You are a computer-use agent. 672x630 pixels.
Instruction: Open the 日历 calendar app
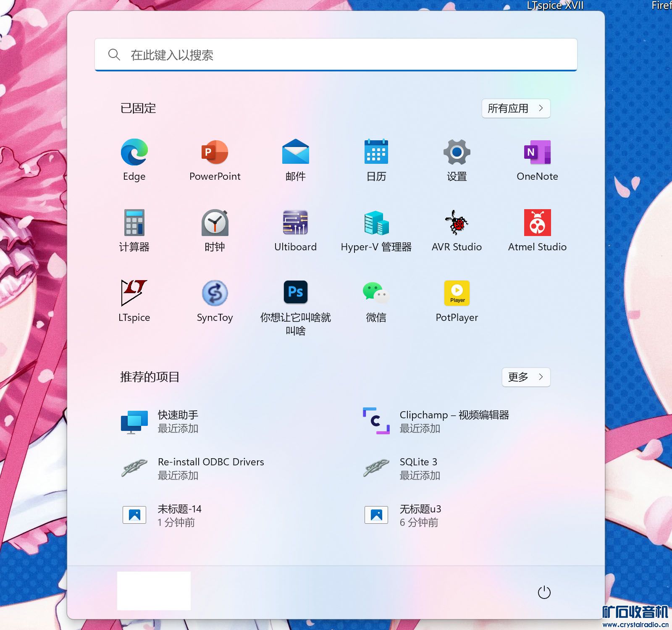pos(376,160)
